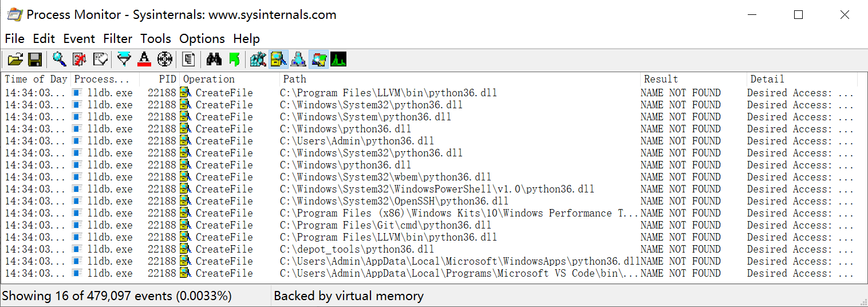Click the Open log file icon
The image size is (868, 307).
15,59
